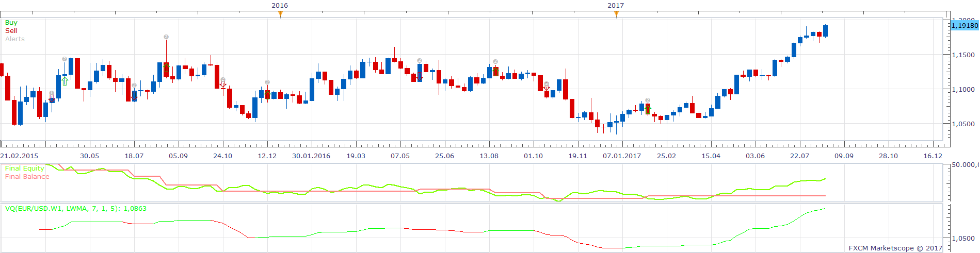Click the 30.05 date label

tap(90, 156)
